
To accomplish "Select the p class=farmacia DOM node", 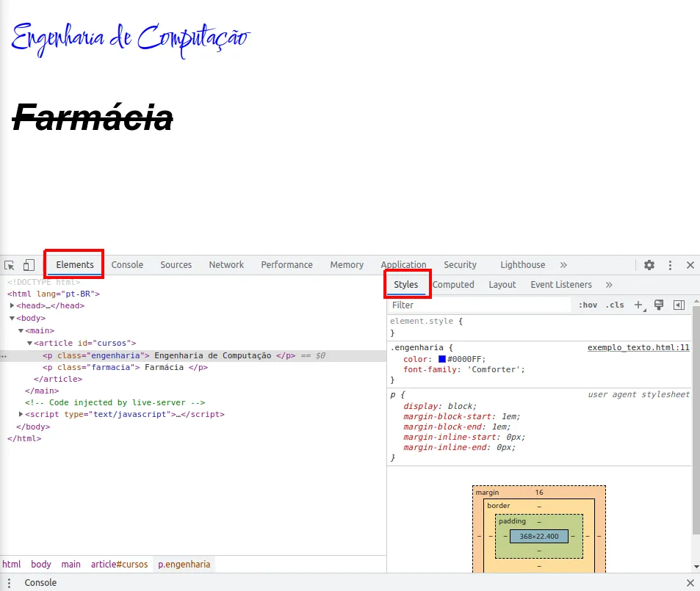I will coord(125,367).
